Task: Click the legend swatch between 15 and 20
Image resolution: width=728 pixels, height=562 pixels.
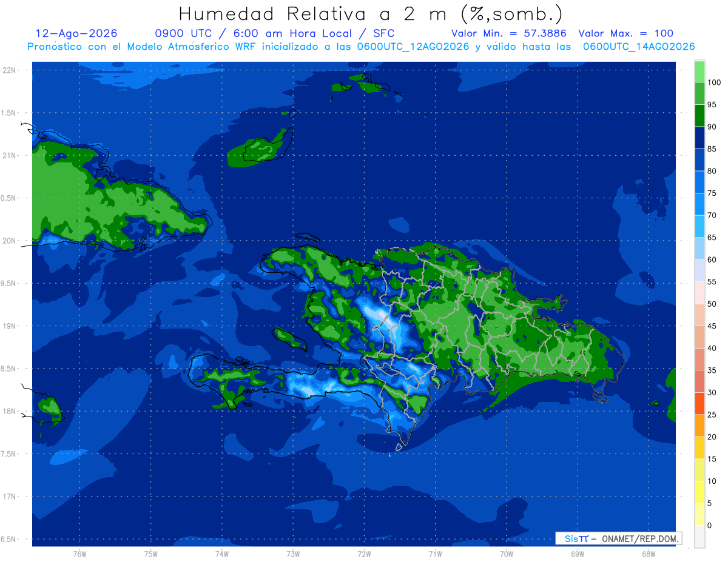Action: [x=699, y=447]
